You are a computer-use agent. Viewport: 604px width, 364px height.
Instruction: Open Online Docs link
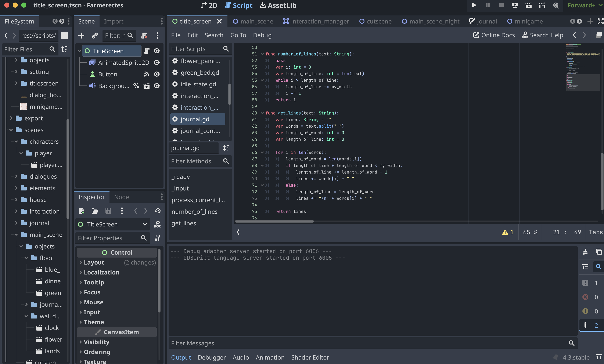(494, 35)
